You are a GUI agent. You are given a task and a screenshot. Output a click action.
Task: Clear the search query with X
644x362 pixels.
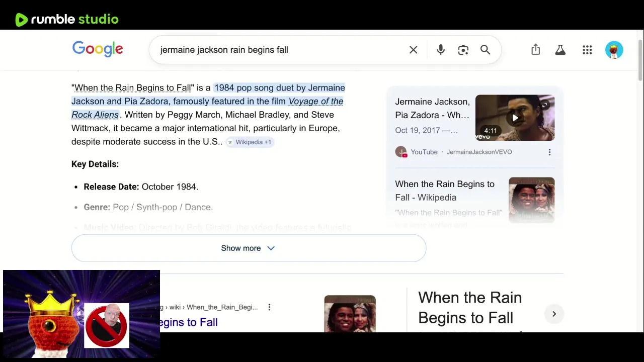(x=413, y=50)
